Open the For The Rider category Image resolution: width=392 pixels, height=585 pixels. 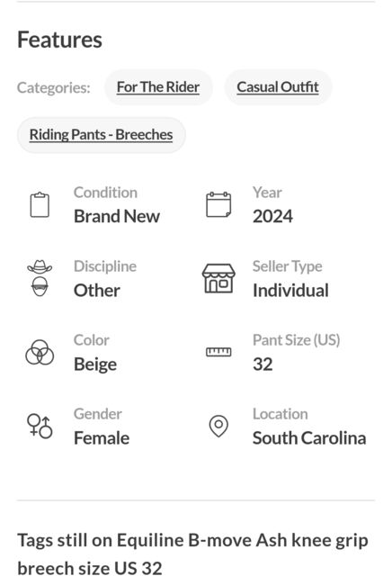tap(158, 87)
